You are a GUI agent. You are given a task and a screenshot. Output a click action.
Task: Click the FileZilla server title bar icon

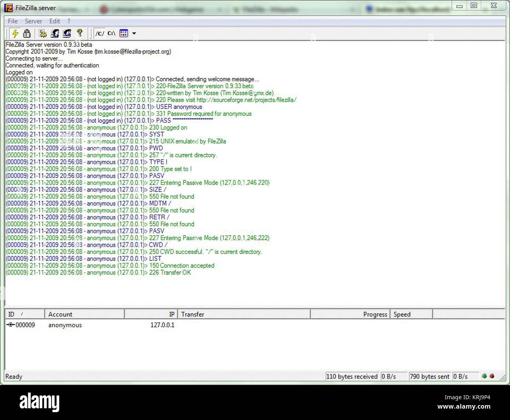pyautogui.click(x=9, y=8)
